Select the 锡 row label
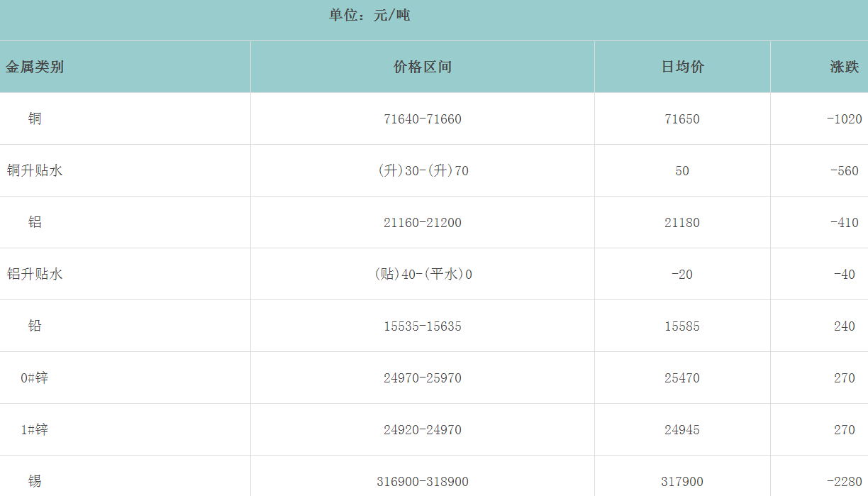This screenshot has width=868, height=496. [x=35, y=482]
